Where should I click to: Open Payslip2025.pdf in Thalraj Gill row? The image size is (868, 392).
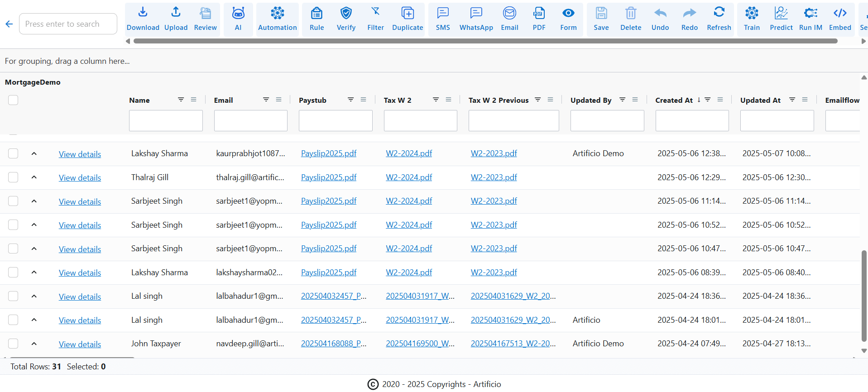329,177
